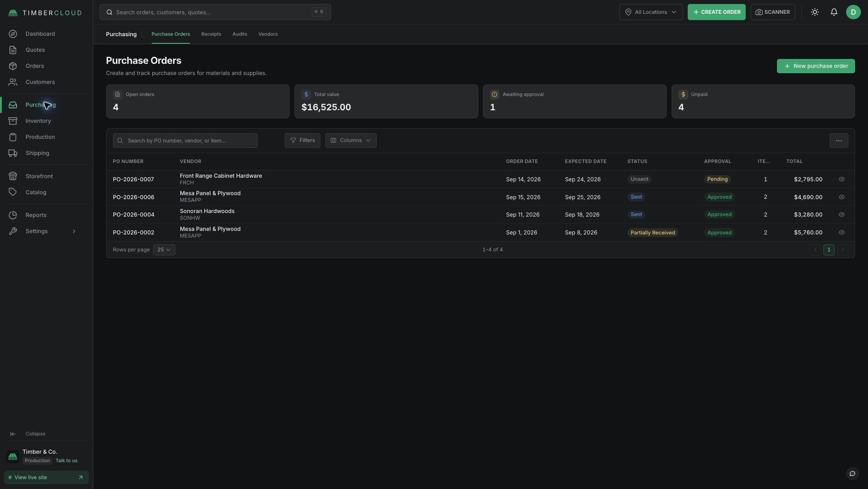Switch to the Vendors tab

click(x=268, y=34)
